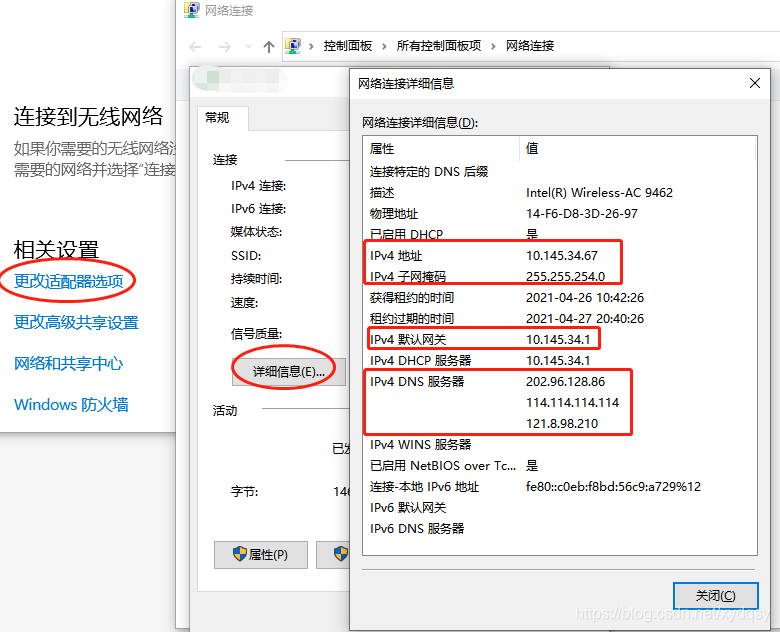This screenshot has width=780, height=632.
Task: Select DNS server value 114.114.114.114
Action: coord(573,403)
